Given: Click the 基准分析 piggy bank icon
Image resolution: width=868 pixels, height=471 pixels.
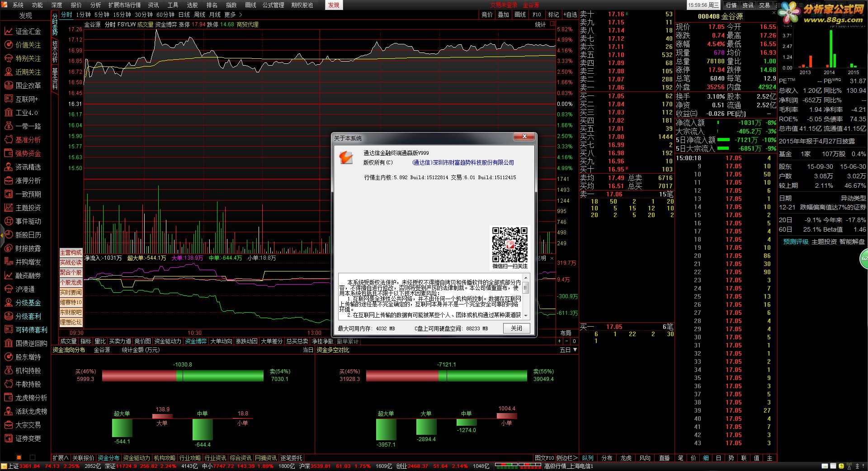Looking at the screenshot, I should point(8,140).
